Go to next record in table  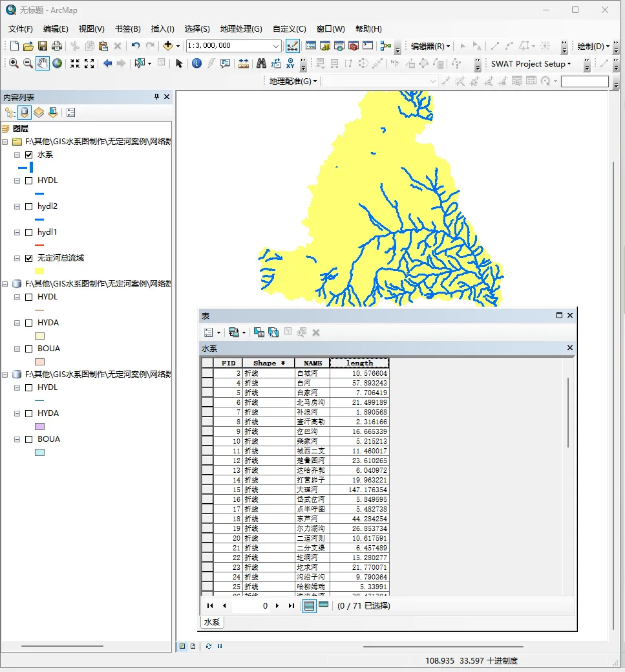click(x=277, y=605)
